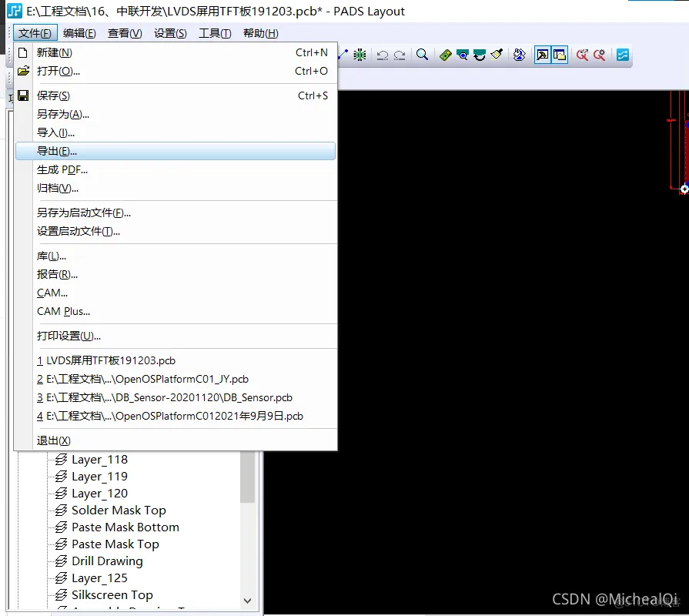The image size is (689, 616).
Task: Open recent file DB_Sensor.pcb
Action: (x=176, y=397)
